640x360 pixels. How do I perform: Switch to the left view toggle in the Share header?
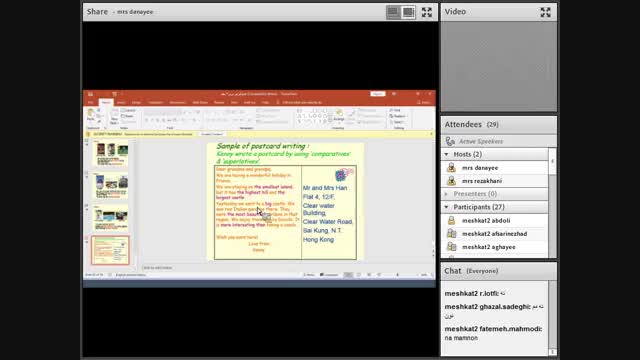click(393, 12)
